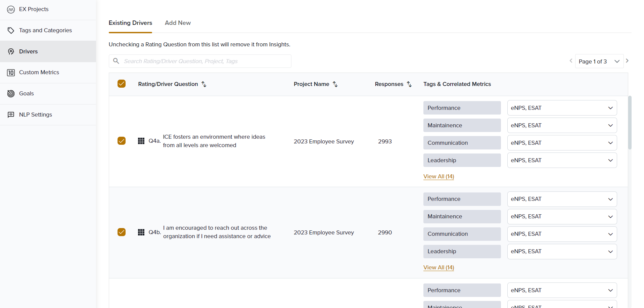Open EX Projects sidebar icon
The height and width of the screenshot is (308, 644).
pos(11,9)
